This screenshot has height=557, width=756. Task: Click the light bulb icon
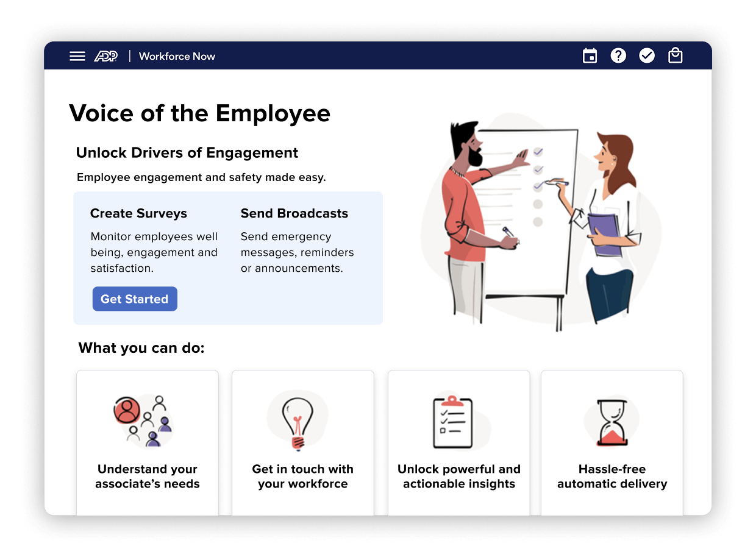[298, 420]
